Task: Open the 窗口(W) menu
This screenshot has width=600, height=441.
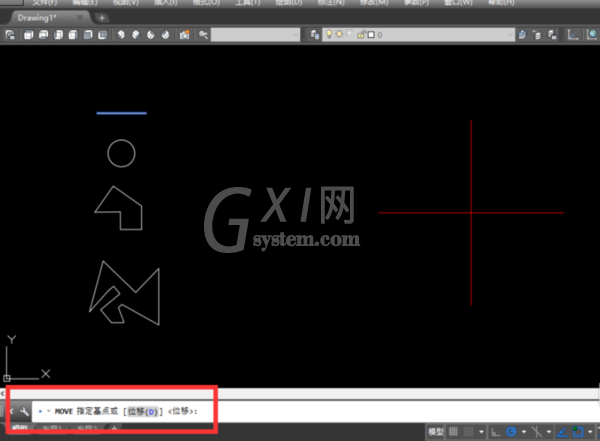Action: pyautogui.click(x=458, y=3)
